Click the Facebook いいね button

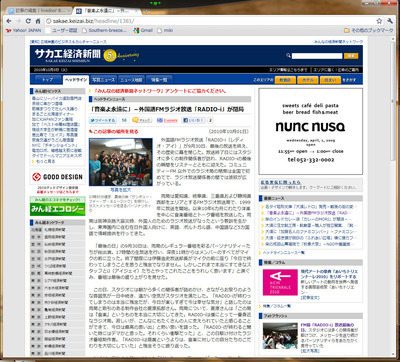click(x=194, y=120)
